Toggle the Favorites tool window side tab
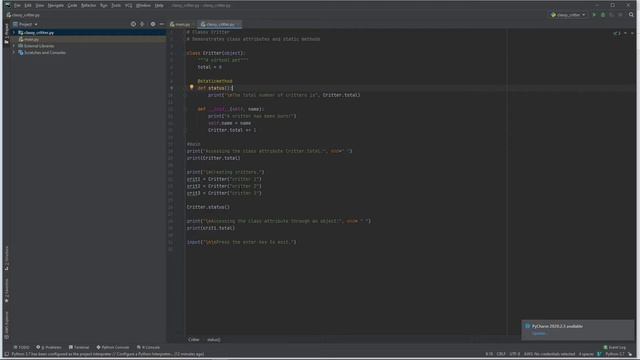This screenshot has height=360, width=640. [6, 291]
